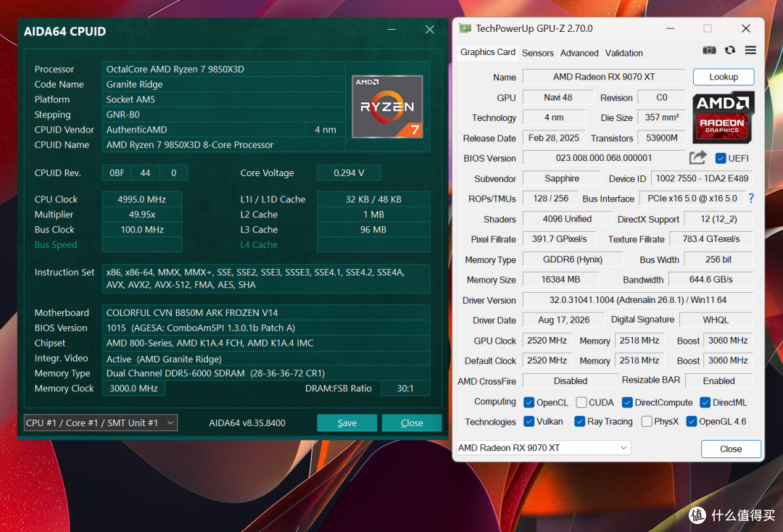
Task: Click the GPU-Z title bar app icon
Action: tap(465, 28)
